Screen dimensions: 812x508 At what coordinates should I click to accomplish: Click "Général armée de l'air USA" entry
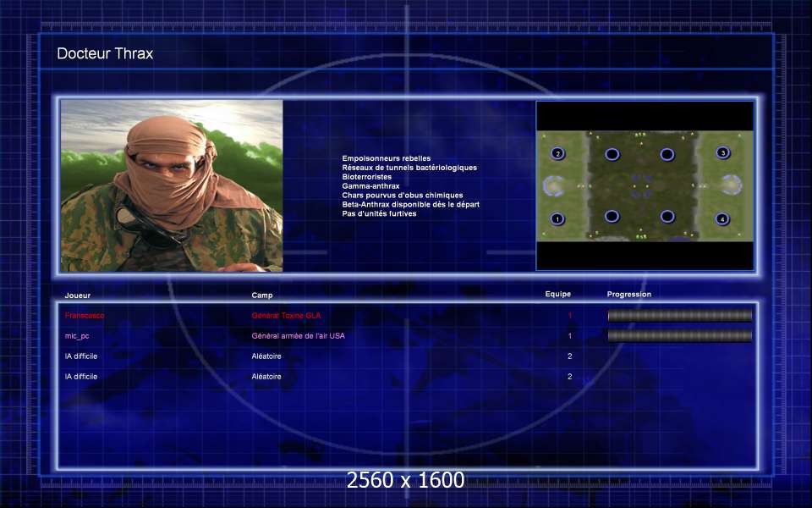point(299,336)
